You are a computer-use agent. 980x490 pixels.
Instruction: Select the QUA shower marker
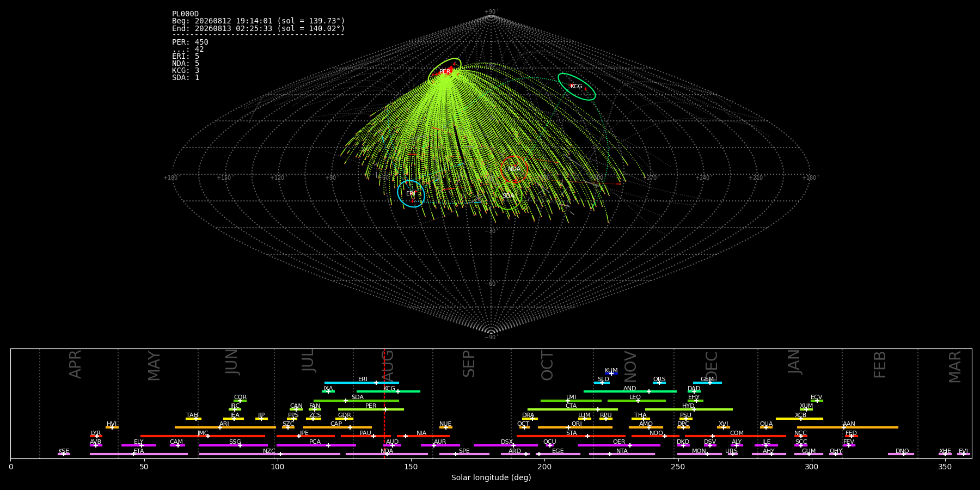(766, 427)
